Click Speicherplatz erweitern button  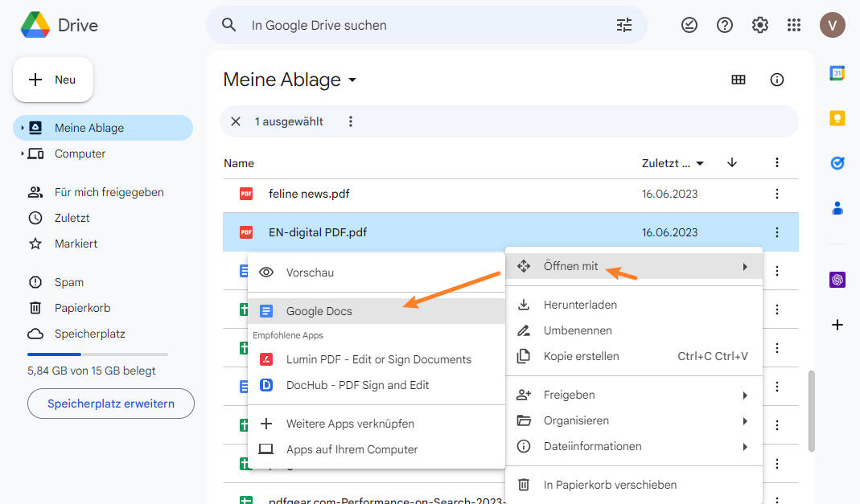point(111,404)
